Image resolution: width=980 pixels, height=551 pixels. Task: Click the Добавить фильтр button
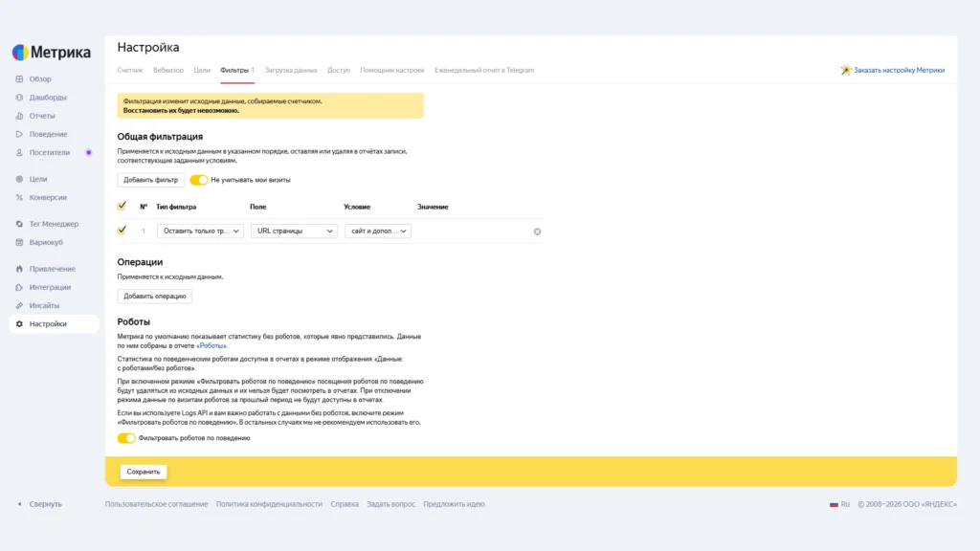pos(150,180)
